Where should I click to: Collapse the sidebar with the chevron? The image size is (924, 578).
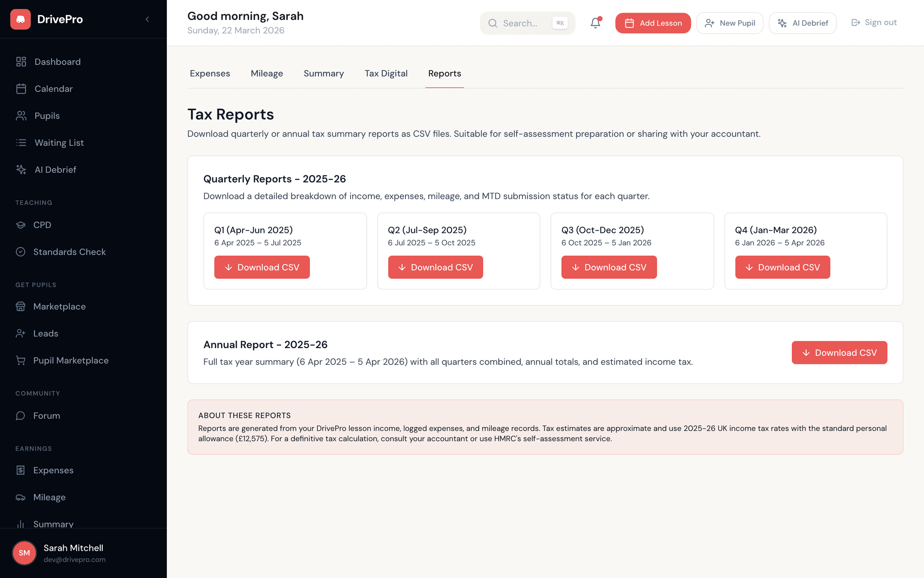[147, 19]
